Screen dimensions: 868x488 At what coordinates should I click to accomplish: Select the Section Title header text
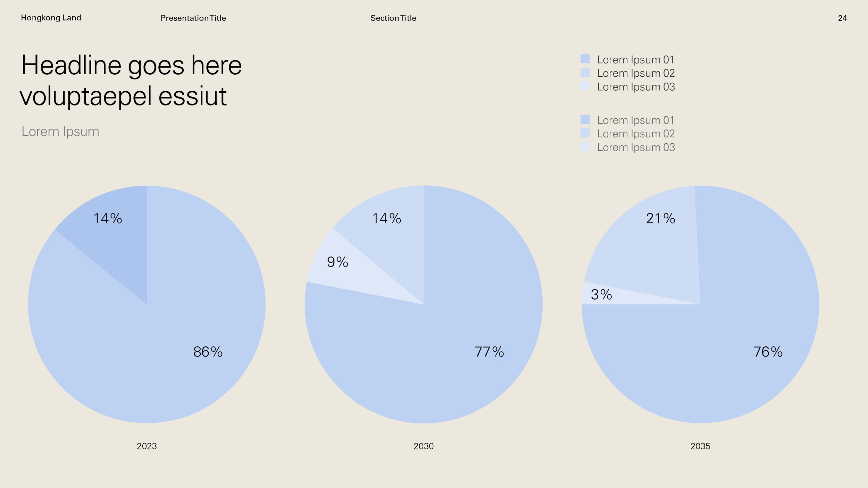point(393,18)
